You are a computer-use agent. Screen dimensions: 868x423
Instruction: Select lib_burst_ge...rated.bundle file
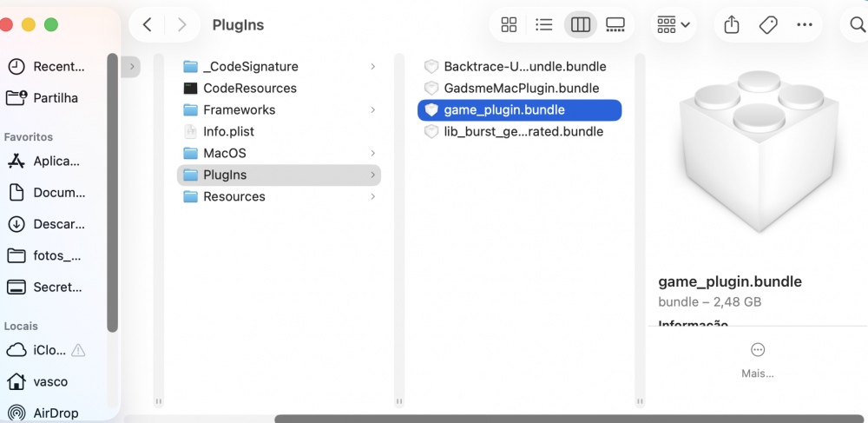(x=520, y=131)
